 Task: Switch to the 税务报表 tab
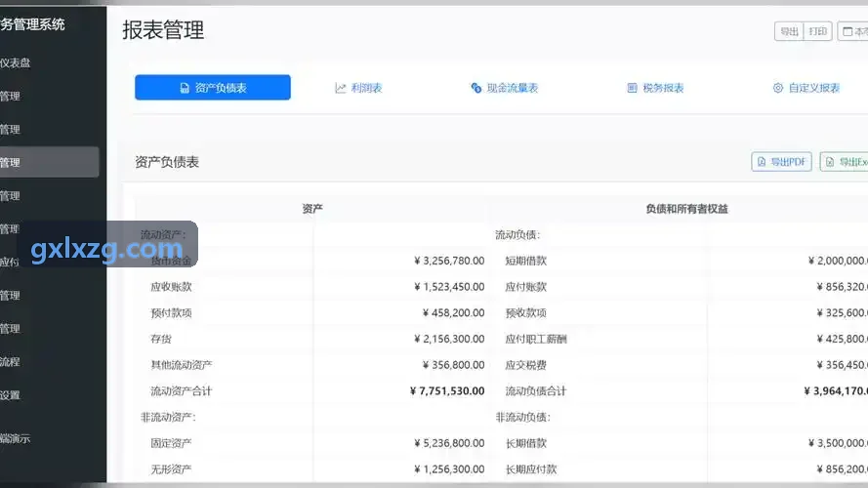655,88
